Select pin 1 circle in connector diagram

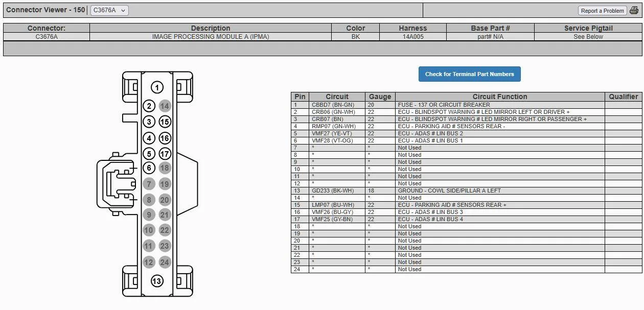(157, 88)
